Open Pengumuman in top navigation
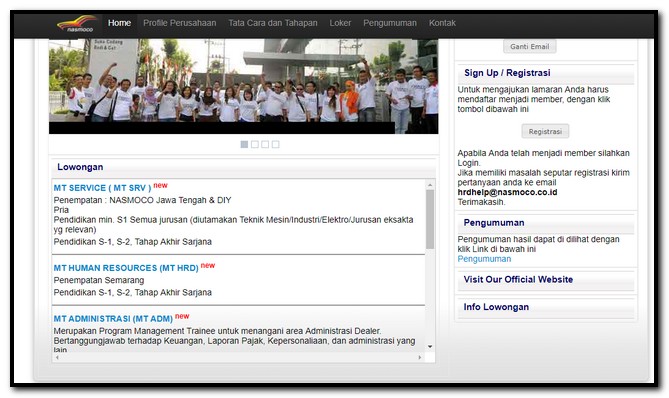 [x=390, y=23]
